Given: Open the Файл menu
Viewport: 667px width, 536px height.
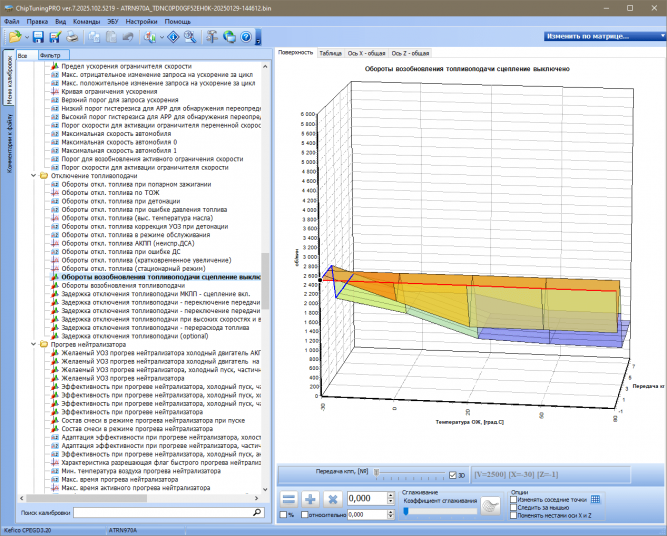Looking at the screenshot, I should [11, 21].
